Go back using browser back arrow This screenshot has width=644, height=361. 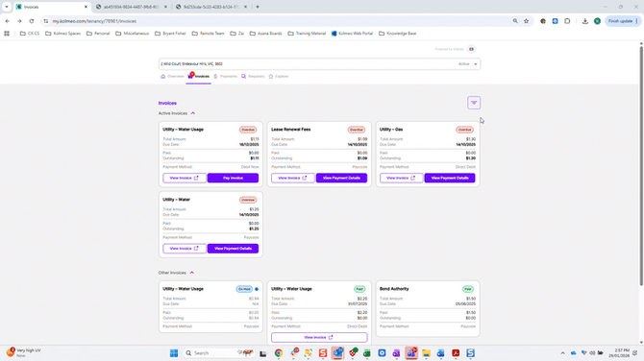point(8,21)
